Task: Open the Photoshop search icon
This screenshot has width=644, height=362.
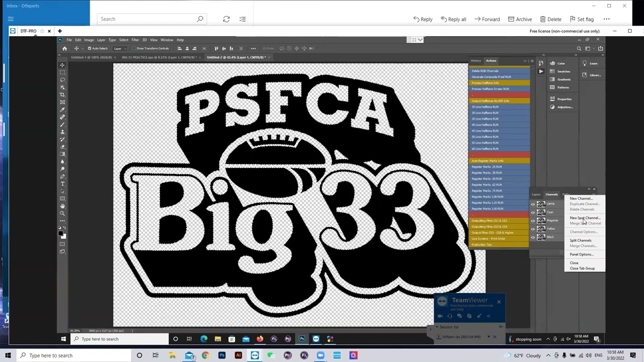Action: [579, 48]
